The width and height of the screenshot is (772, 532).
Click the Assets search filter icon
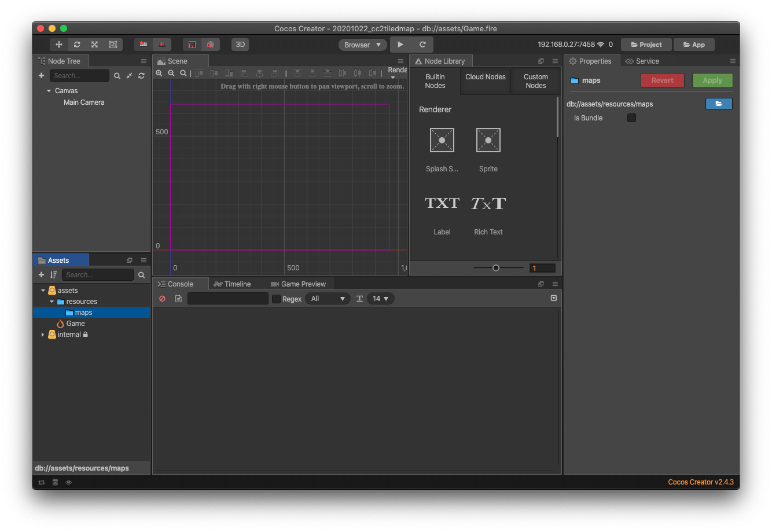pyautogui.click(x=141, y=275)
